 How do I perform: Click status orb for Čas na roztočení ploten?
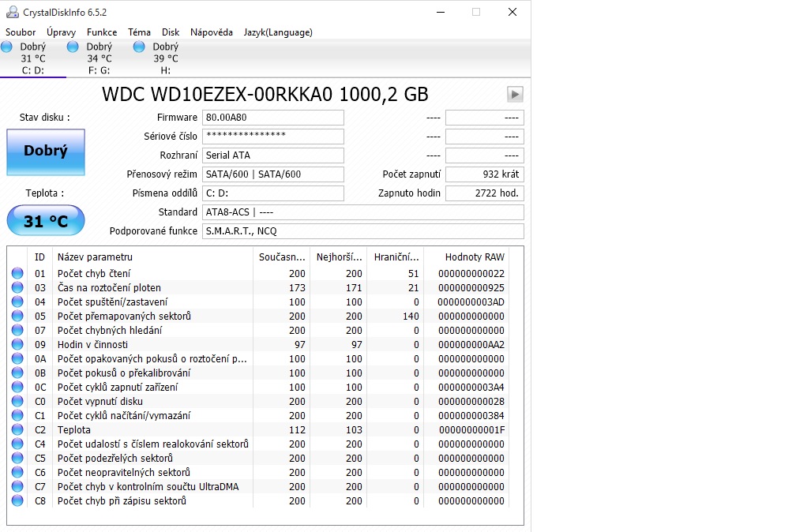pos(17,287)
